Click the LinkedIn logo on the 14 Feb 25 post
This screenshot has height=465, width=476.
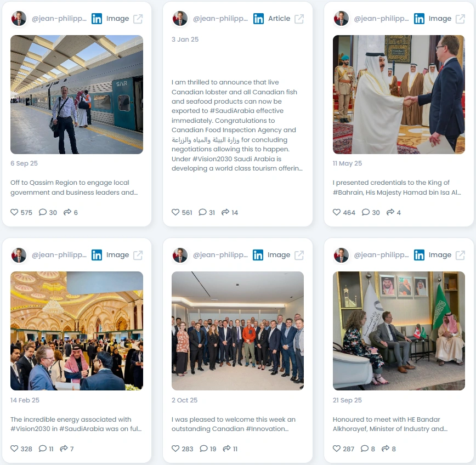tap(97, 255)
